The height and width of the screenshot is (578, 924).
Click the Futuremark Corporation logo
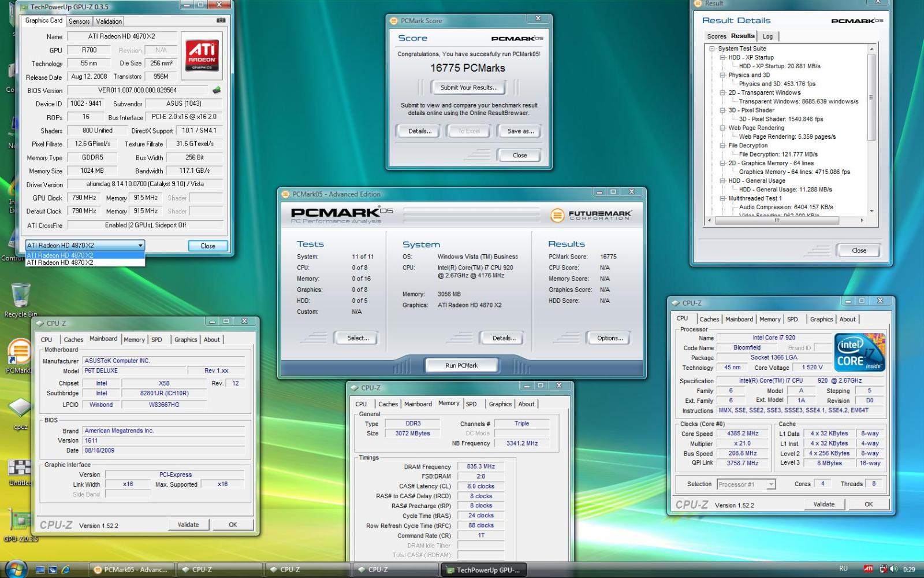pyautogui.click(x=591, y=216)
